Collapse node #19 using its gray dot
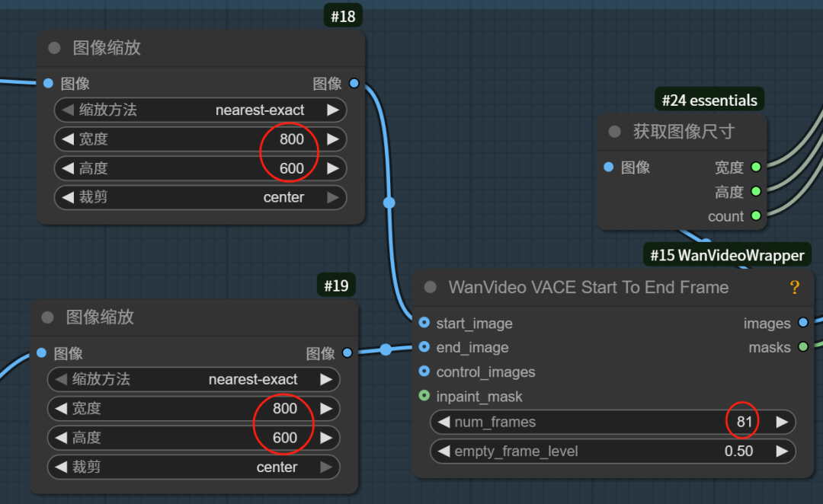This screenshot has height=504, width=823. [x=47, y=317]
